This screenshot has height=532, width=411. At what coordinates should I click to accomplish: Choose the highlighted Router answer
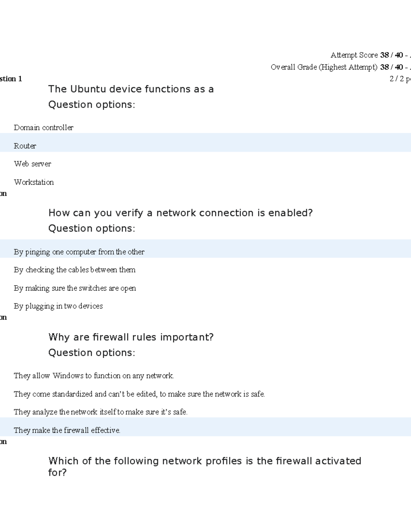click(x=25, y=146)
